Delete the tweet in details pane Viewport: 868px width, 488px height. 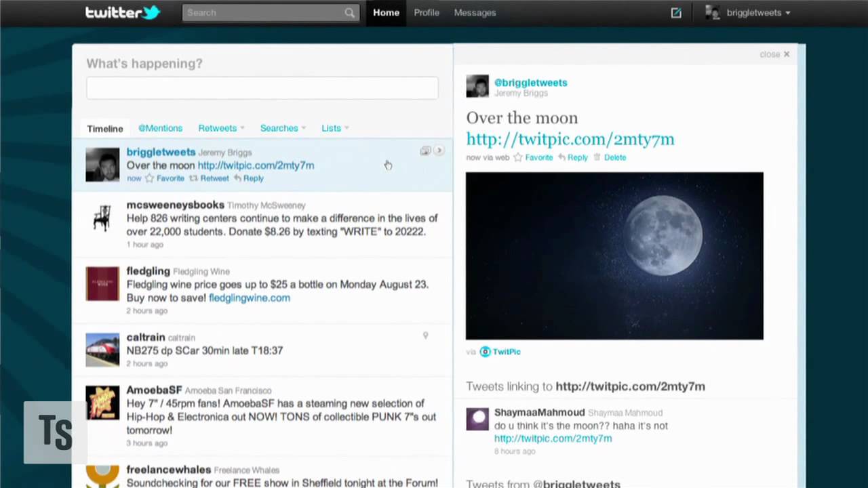610,157
